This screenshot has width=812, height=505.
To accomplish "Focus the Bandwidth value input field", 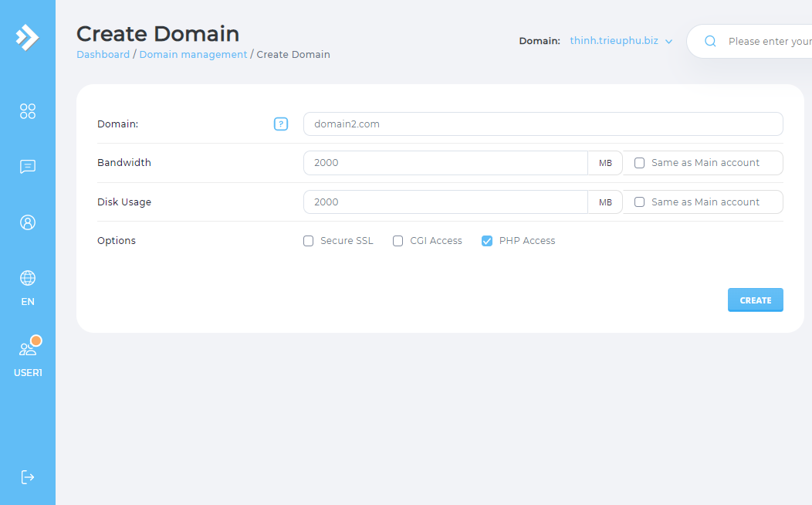I will pos(445,163).
